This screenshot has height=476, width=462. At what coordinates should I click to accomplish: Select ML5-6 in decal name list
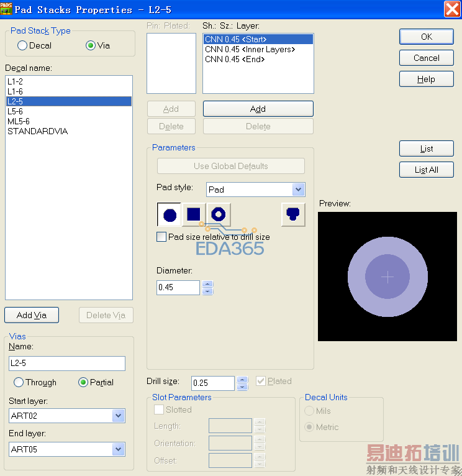pos(69,121)
